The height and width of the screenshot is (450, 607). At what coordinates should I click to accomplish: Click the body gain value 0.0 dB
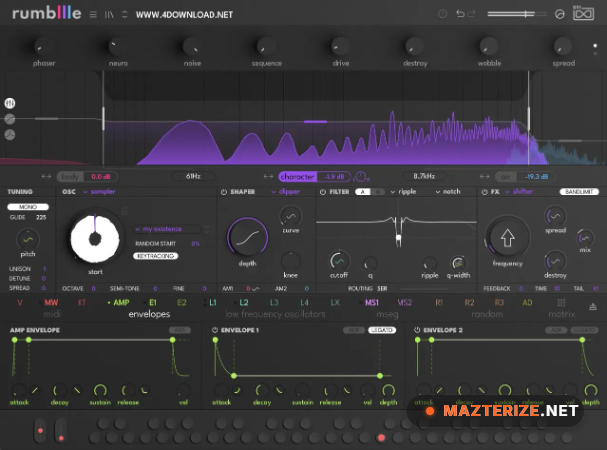coord(101,177)
